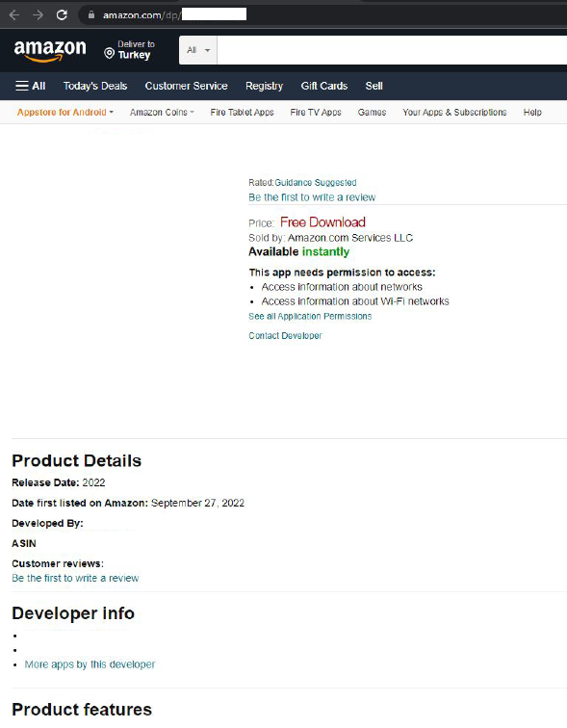Click the September 27, 2022 date
Screen dimensions: 567x728
click(x=197, y=503)
